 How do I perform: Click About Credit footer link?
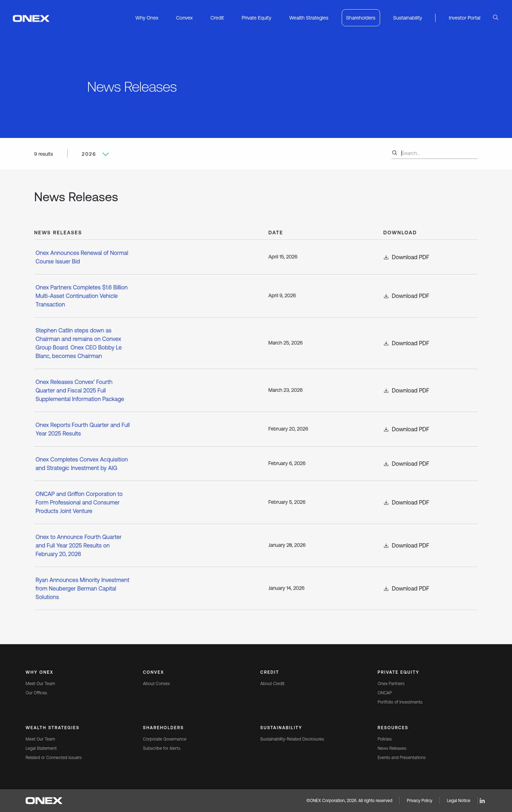click(272, 684)
